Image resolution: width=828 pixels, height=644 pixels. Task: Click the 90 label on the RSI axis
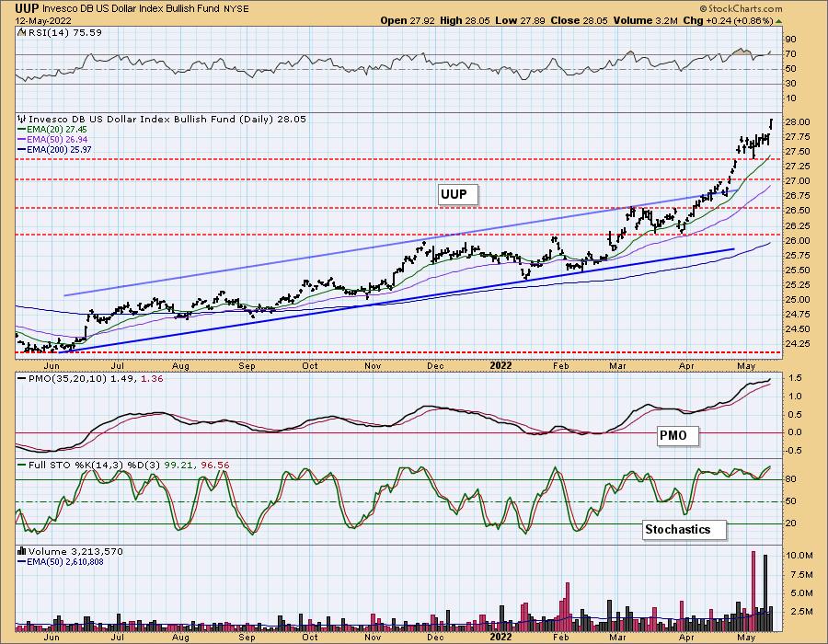point(790,40)
